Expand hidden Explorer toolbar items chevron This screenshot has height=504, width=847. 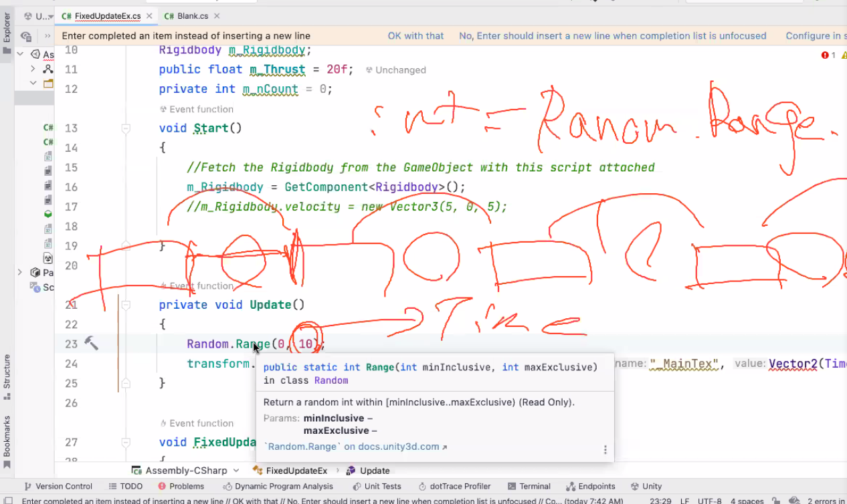coord(48,36)
